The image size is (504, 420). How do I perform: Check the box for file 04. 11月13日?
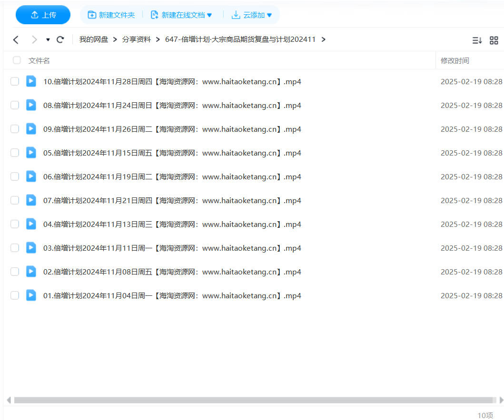[x=15, y=224]
